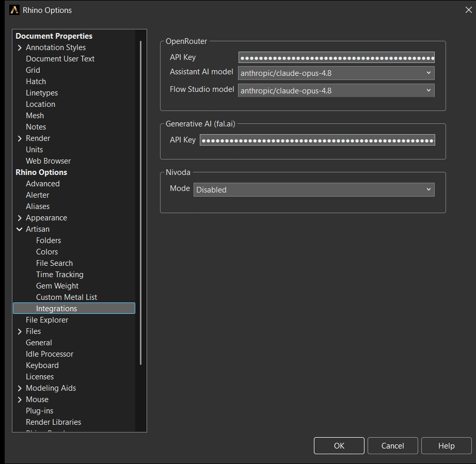Select the Plug-ins page
The image size is (476, 464).
coord(39,411)
